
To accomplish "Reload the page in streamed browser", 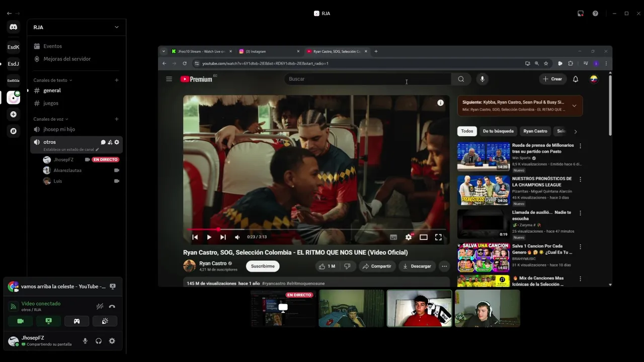I will 185,63.
